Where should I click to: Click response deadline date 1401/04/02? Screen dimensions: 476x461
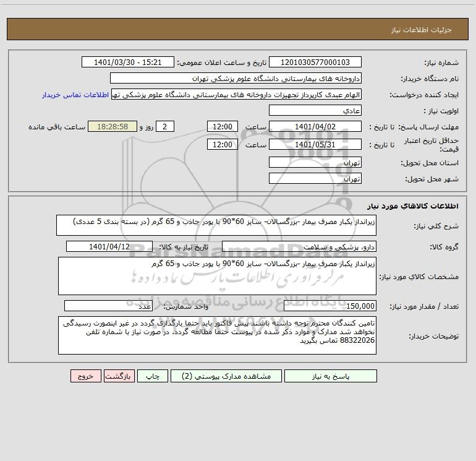click(x=315, y=126)
